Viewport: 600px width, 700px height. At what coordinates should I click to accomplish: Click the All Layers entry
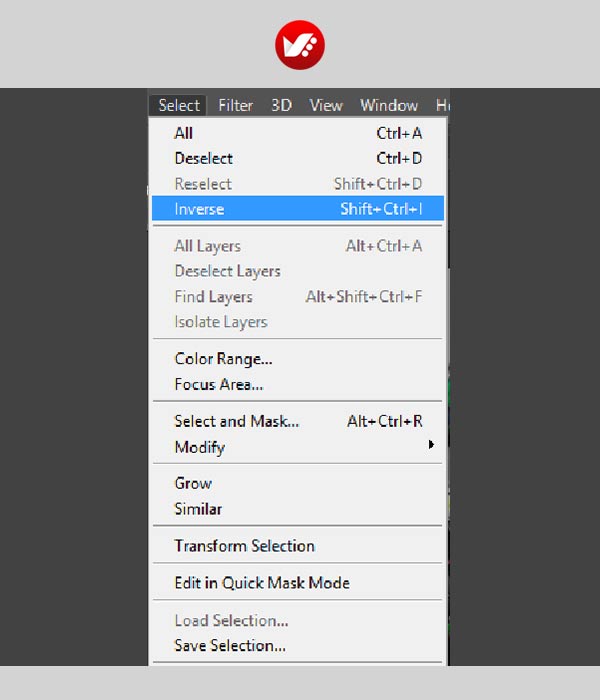(298, 246)
